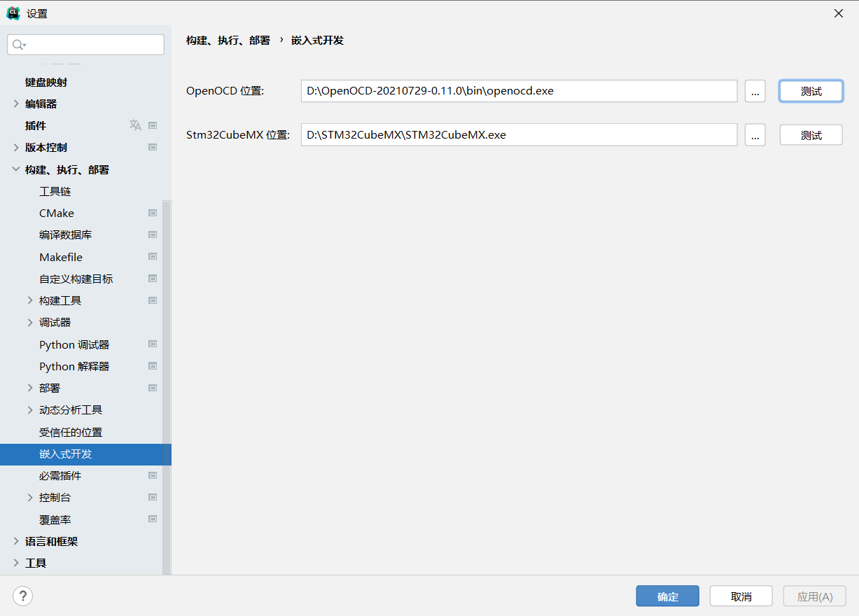Expand the 语言和框架 section
The image size is (859, 616).
(16, 541)
